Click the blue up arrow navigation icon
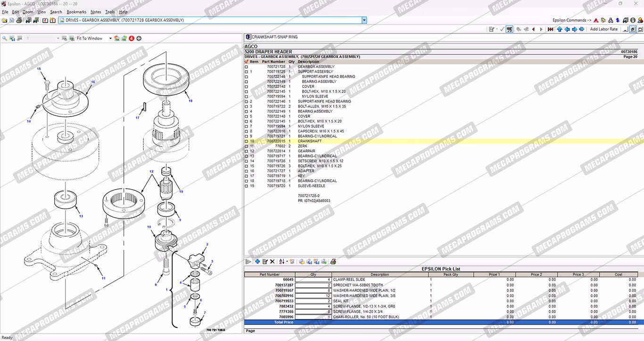The image size is (644, 341). pyautogui.click(x=559, y=29)
